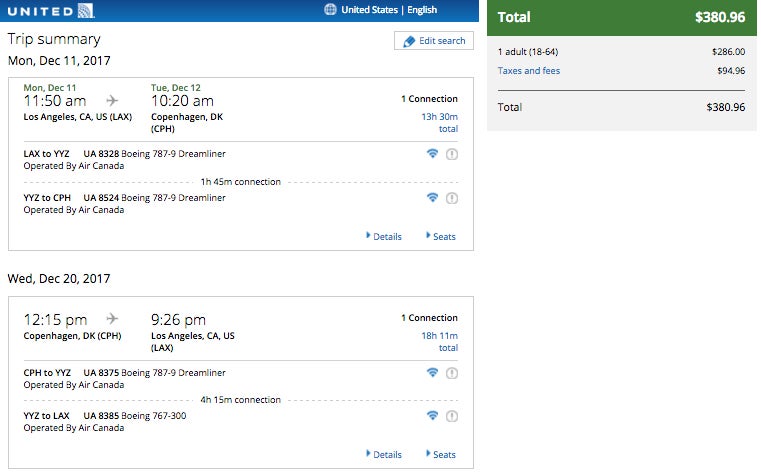Click '1 Connection' on the Dec 20 flight
The height and width of the screenshot is (474, 761).
coord(430,318)
